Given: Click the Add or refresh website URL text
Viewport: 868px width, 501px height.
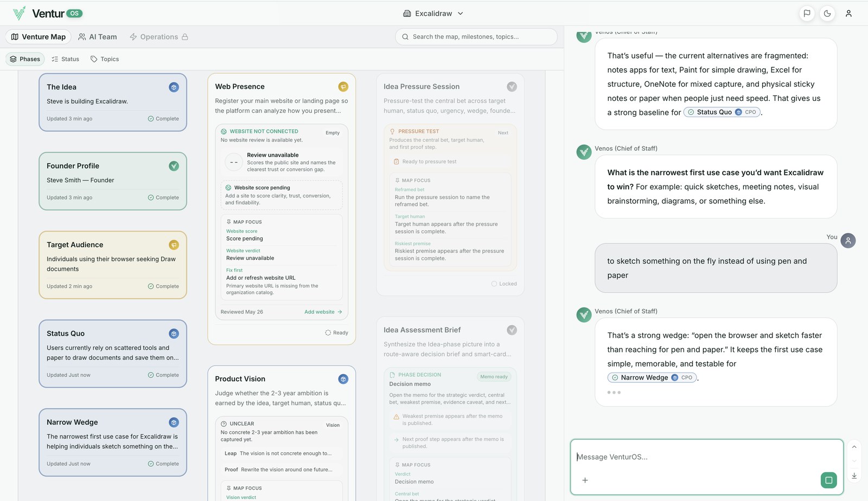Looking at the screenshot, I should (x=261, y=278).
